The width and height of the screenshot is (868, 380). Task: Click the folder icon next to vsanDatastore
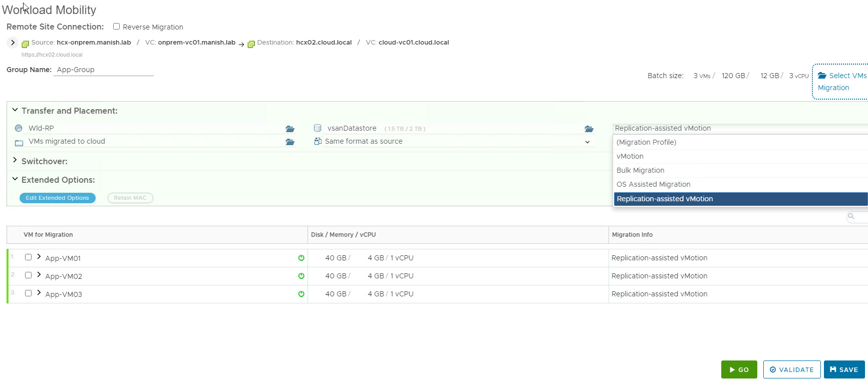pos(589,129)
